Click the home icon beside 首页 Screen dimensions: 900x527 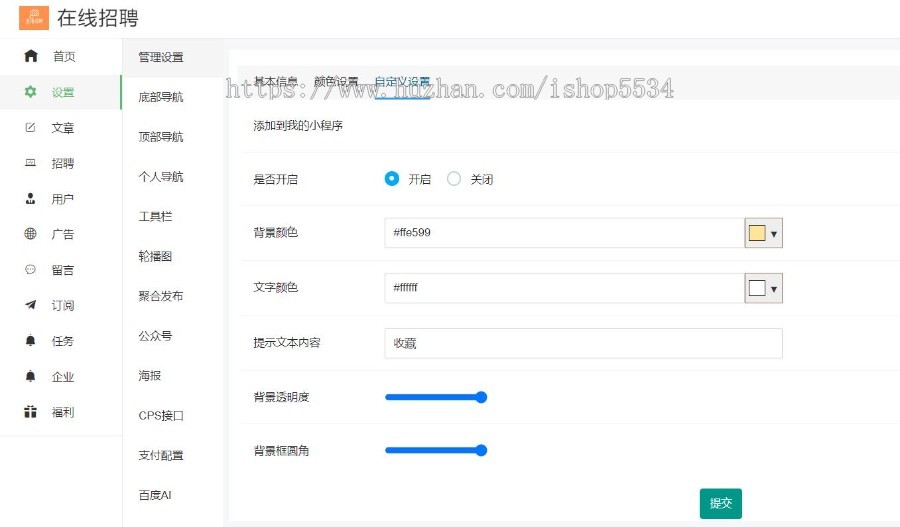tap(31, 56)
